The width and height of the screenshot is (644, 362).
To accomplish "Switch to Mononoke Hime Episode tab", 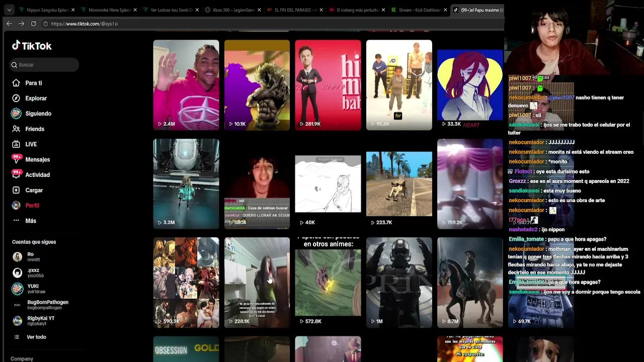I will (108, 10).
